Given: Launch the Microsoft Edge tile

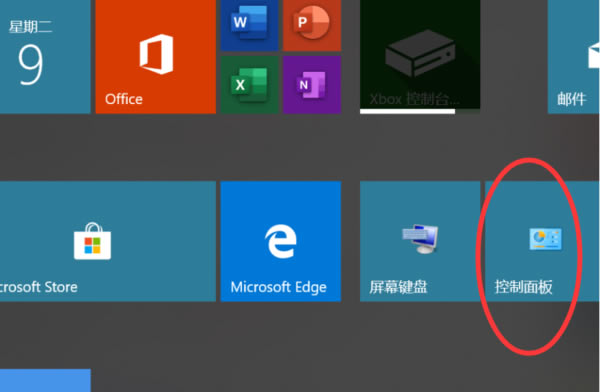Looking at the screenshot, I should (280, 241).
